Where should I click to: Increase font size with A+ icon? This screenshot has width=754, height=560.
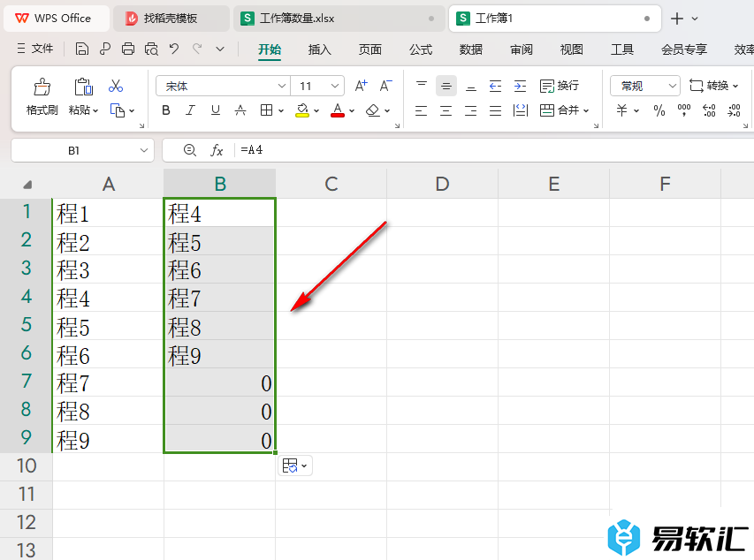(362, 86)
